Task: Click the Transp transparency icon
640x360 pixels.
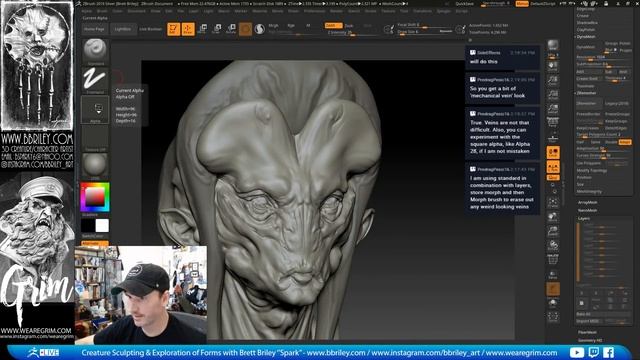Action: 553,275
